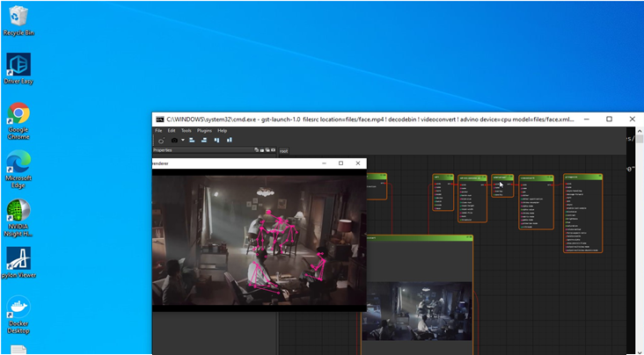Select the root tab

[x=284, y=151]
